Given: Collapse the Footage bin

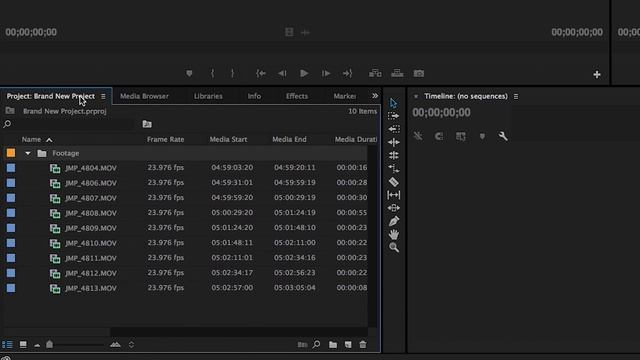Looking at the screenshot, I should [x=28, y=153].
